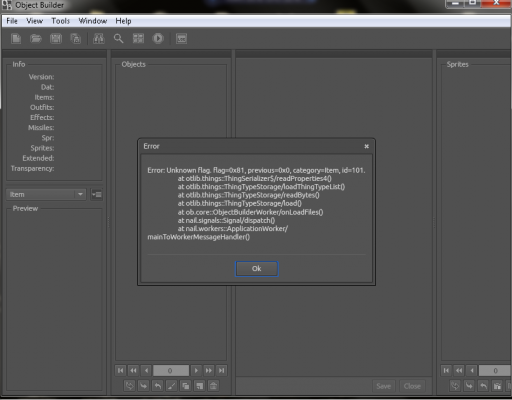Click the 'Missiles:' label in Info
This screenshot has height=400, width=512.
coord(41,128)
